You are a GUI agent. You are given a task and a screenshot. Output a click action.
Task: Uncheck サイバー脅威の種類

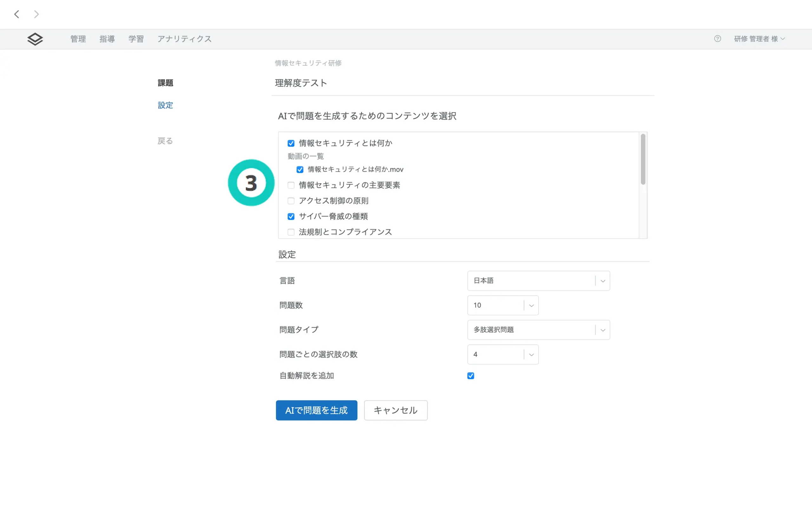point(291,217)
